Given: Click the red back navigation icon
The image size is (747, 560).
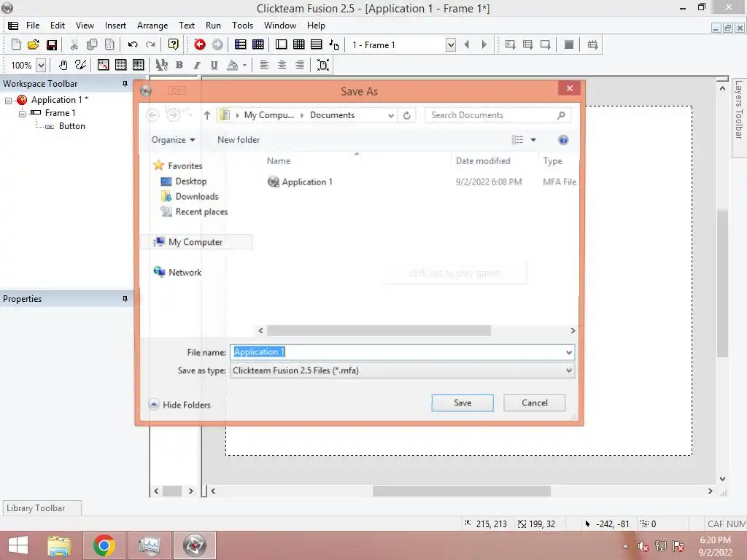Looking at the screenshot, I should (x=200, y=44).
